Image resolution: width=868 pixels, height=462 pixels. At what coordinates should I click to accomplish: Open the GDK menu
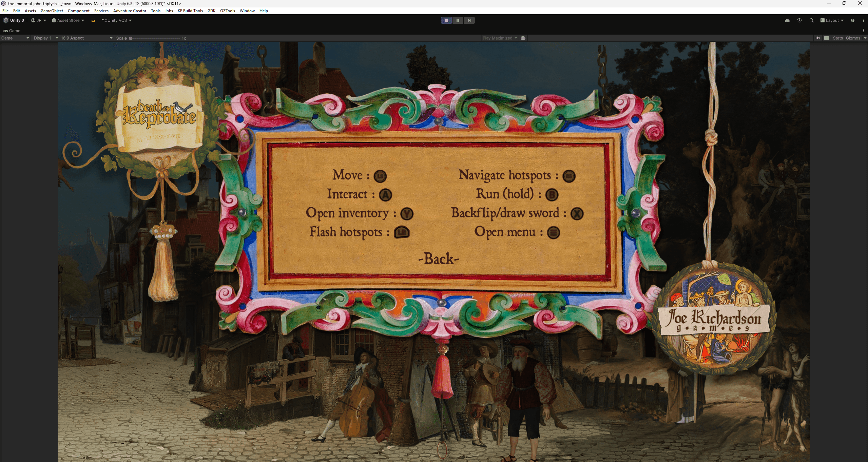[x=211, y=11]
